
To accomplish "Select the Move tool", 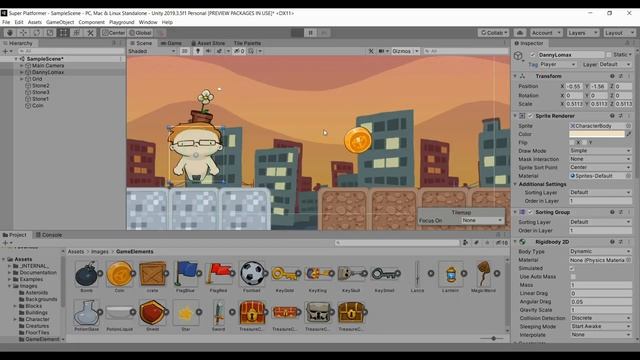I will (23, 33).
